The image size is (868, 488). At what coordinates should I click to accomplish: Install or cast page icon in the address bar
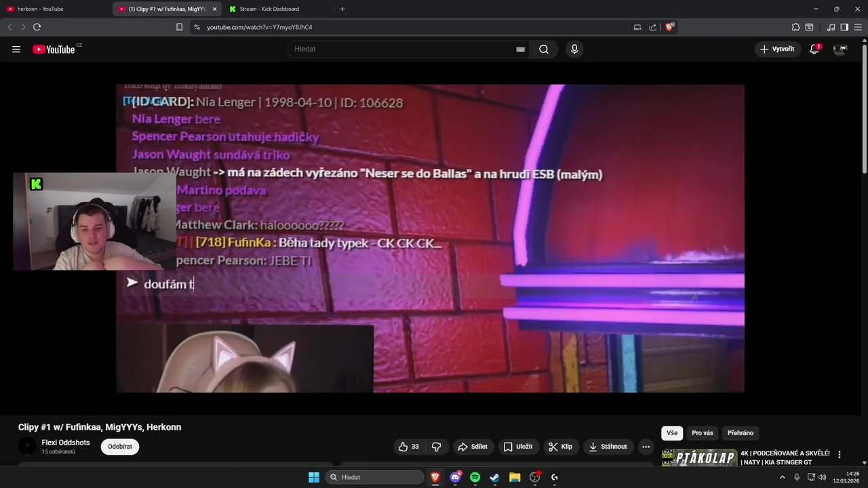(637, 27)
